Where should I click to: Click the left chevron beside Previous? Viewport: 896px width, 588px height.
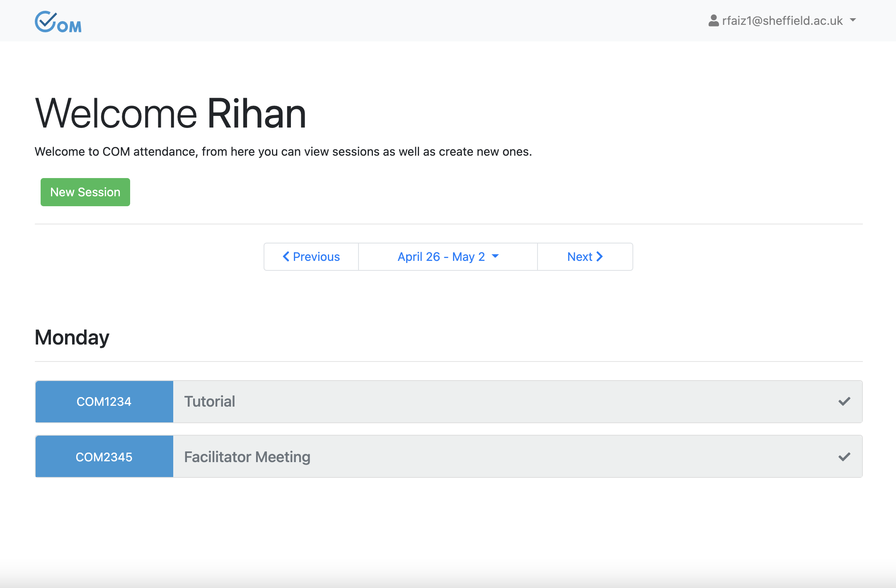tap(286, 257)
